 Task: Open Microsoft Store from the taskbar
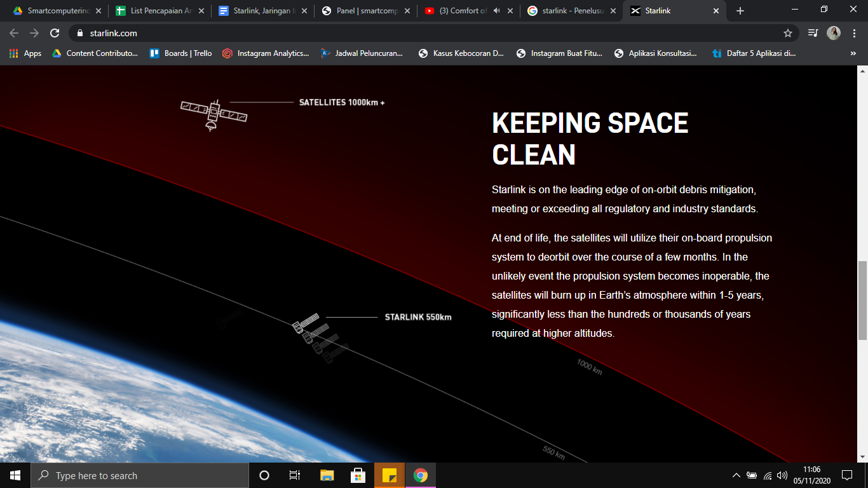pos(358,475)
